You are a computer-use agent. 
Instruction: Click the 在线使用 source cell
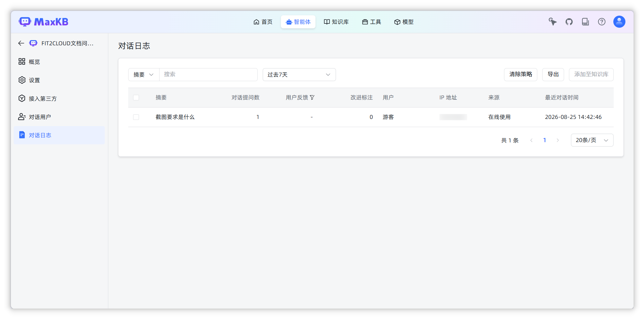(499, 117)
